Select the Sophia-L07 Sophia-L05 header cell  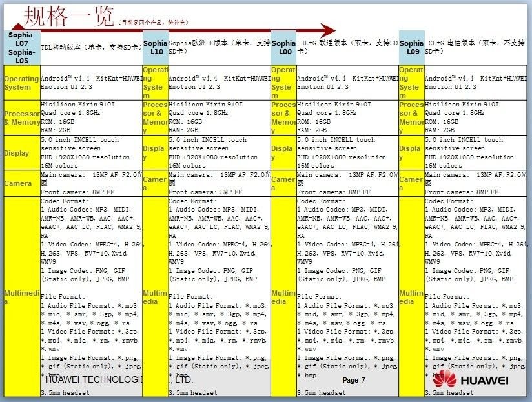(22, 48)
